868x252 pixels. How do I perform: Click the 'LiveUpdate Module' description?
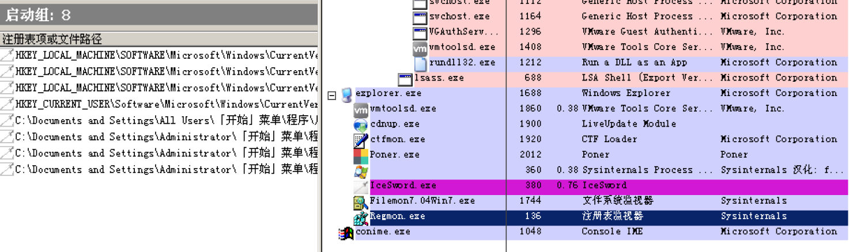pyautogui.click(x=629, y=124)
